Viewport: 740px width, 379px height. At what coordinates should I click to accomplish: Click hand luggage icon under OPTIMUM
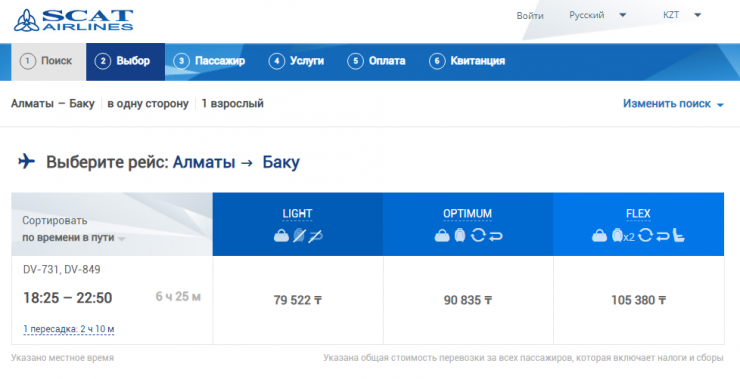(x=442, y=235)
